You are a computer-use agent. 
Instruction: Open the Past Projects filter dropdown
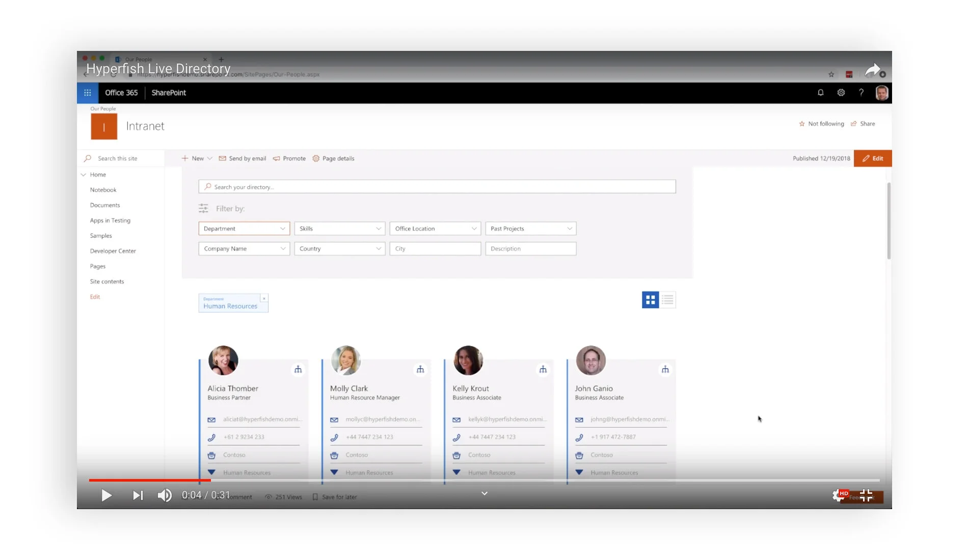point(531,229)
